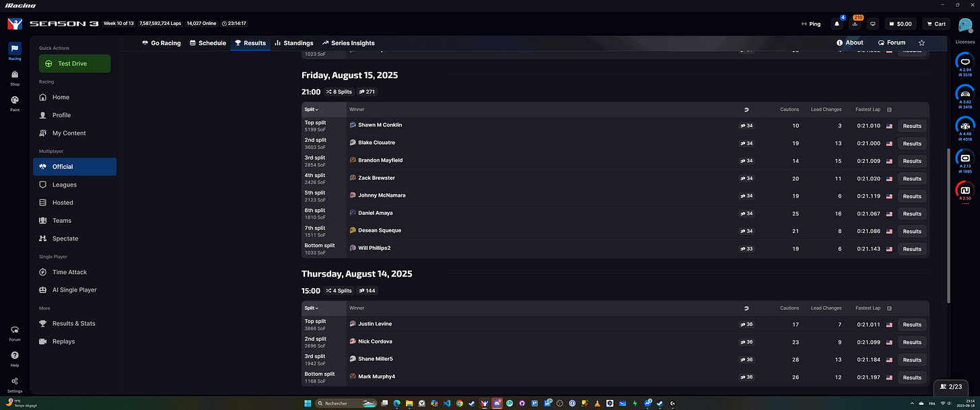Open Forum from the left rail

click(x=15, y=333)
